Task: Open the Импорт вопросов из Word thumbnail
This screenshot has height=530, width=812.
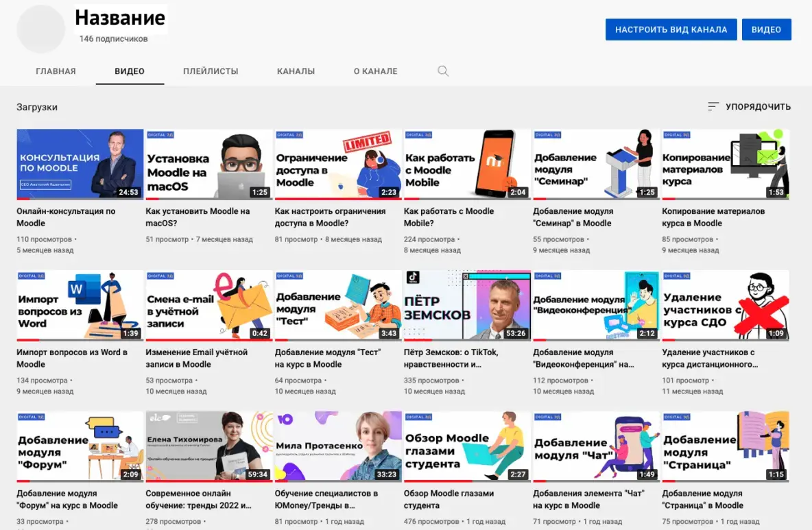Action: pos(80,305)
